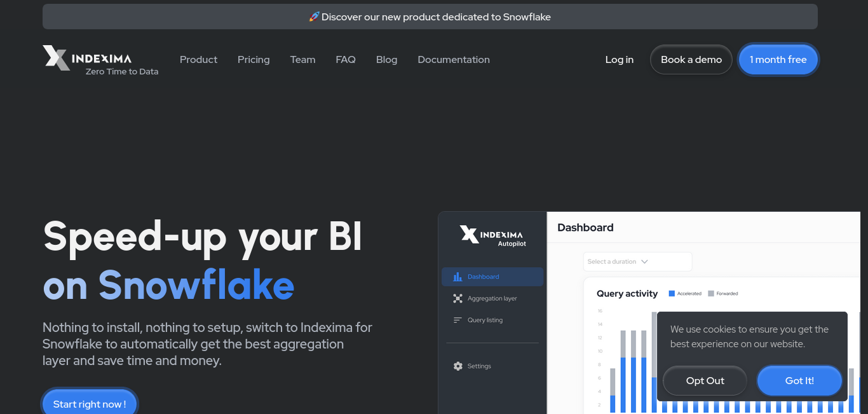The image size is (868, 414).
Task: Go to the Pricing page
Action: click(x=254, y=59)
